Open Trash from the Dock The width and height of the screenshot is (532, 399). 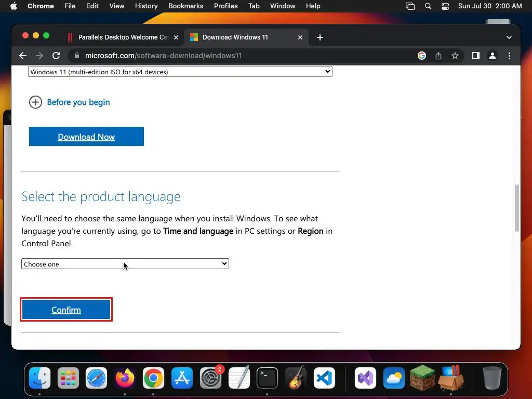click(x=492, y=378)
